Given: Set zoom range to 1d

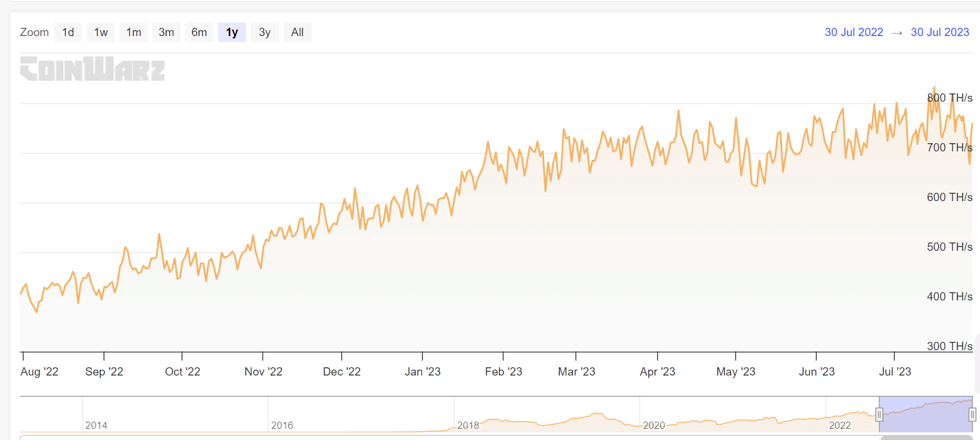Looking at the screenshot, I should [68, 33].
